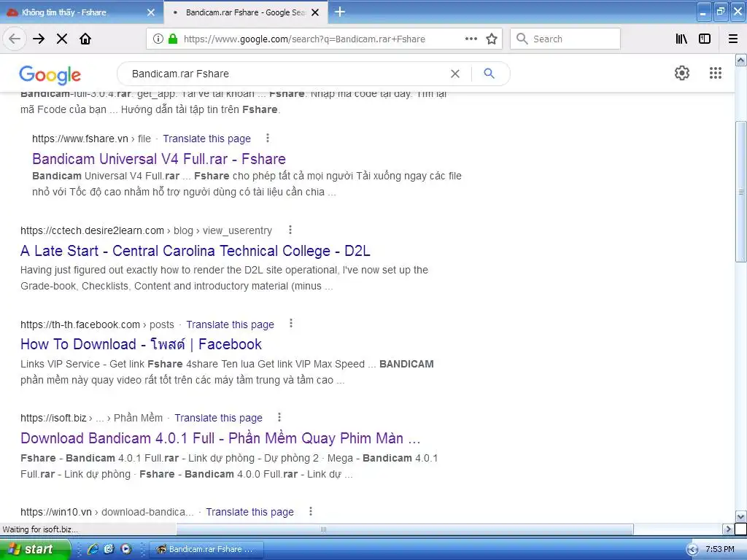The height and width of the screenshot is (560, 747).
Task: Open more options for win10.vn result
Action: click(311, 511)
